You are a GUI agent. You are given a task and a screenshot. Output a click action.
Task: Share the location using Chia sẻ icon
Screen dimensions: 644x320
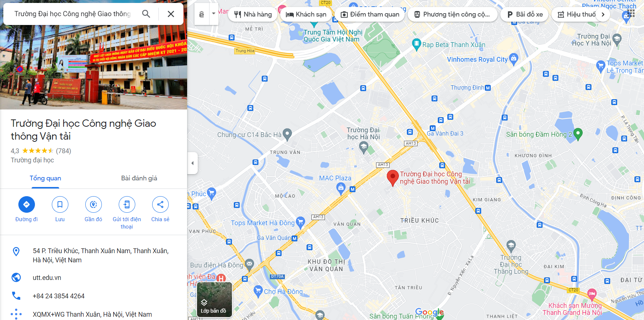click(160, 205)
